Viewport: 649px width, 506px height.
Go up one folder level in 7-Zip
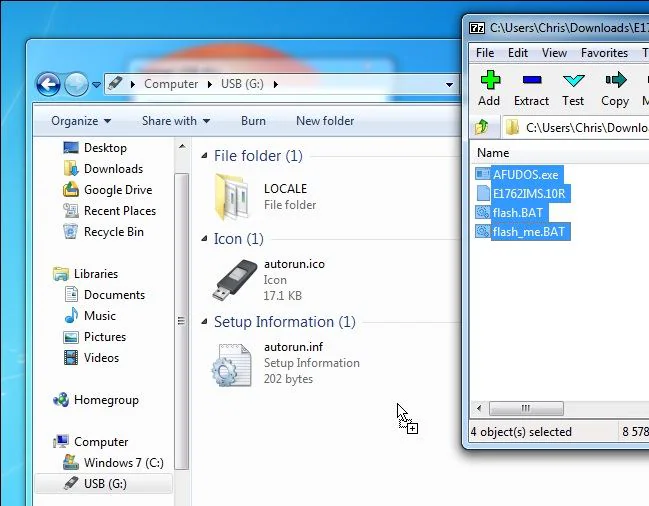tap(481, 127)
